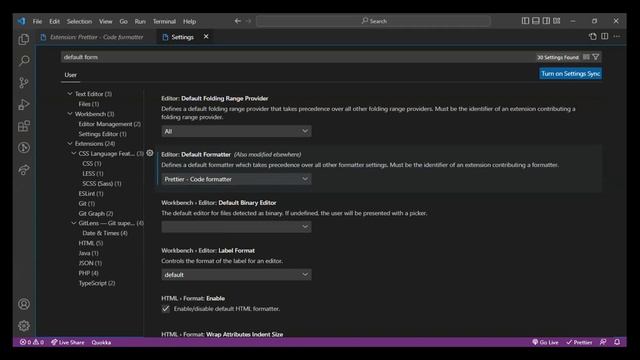The height and width of the screenshot is (360, 640).
Task: Open errors and warnings in status bar
Action: pos(31,342)
